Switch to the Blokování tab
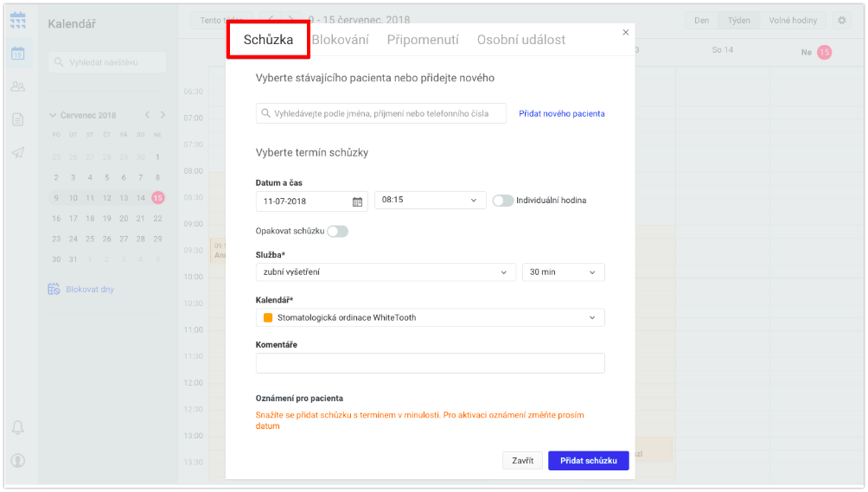The width and height of the screenshot is (868, 492). [340, 40]
